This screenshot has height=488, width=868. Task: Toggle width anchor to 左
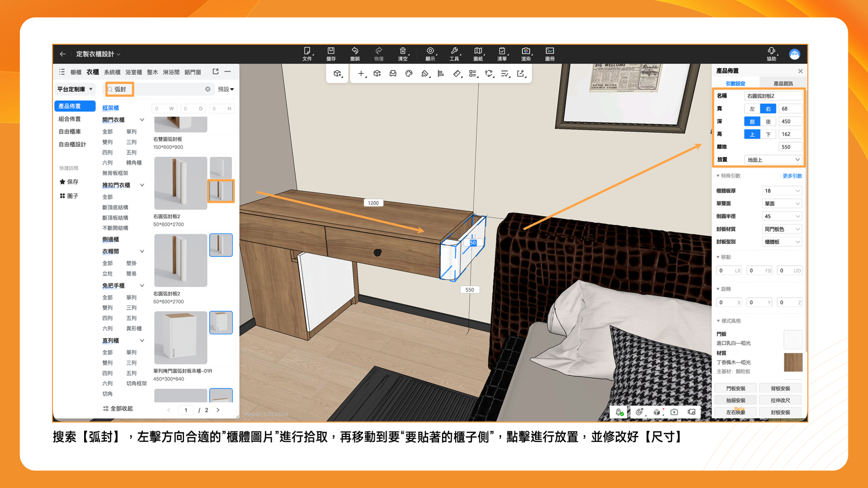point(752,109)
